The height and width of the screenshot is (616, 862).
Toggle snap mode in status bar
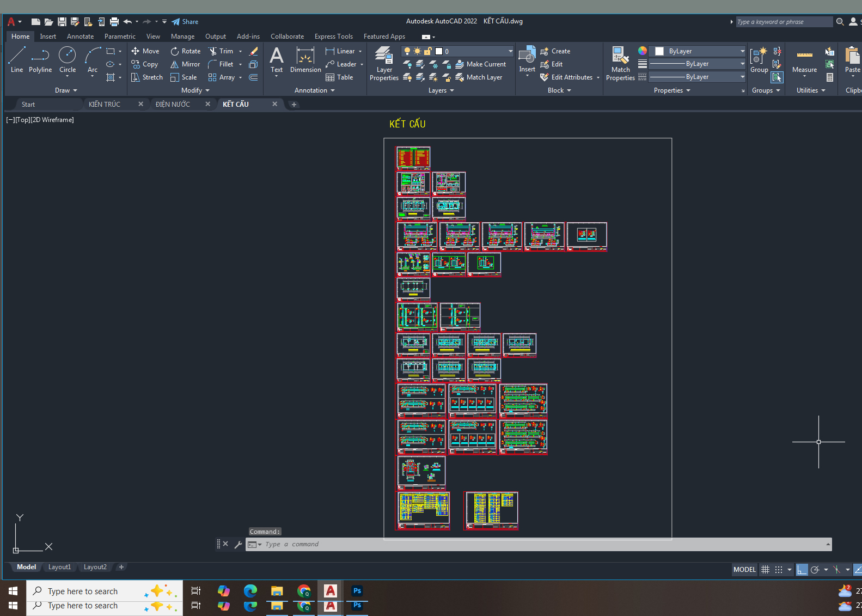point(779,570)
